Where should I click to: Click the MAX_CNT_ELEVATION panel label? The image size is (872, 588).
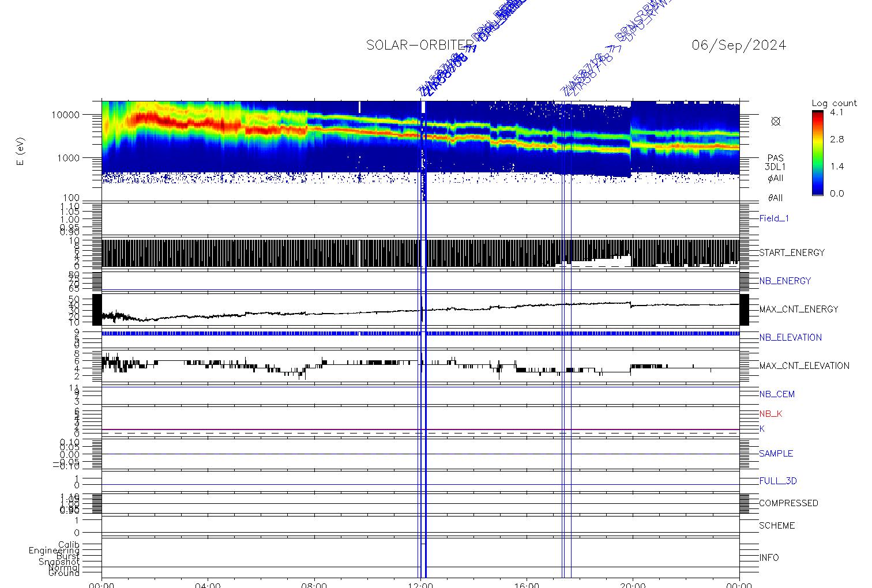(x=804, y=365)
